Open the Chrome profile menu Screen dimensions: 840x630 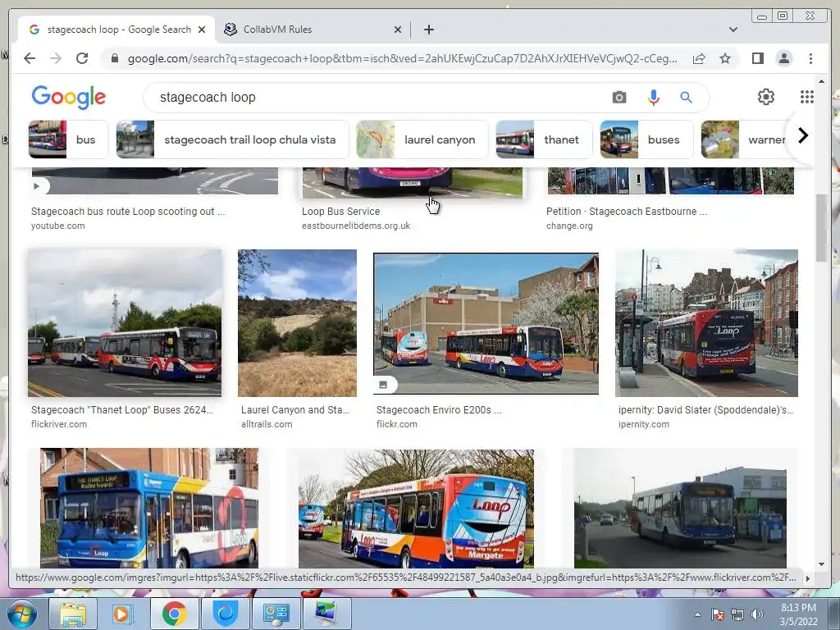click(x=783, y=58)
